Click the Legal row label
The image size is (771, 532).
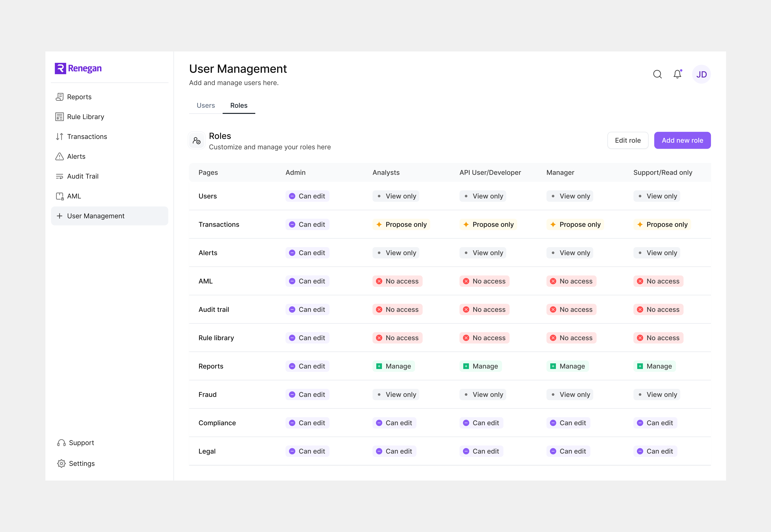point(207,451)
